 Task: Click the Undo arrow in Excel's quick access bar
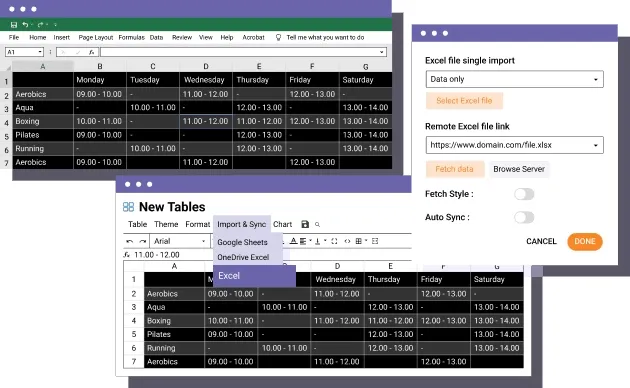tap(25, 25)
